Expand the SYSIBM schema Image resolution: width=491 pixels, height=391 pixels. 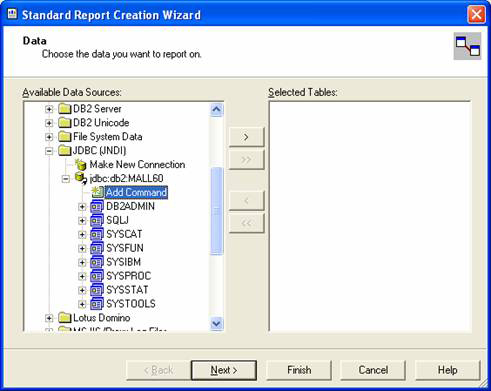point(82,262)
